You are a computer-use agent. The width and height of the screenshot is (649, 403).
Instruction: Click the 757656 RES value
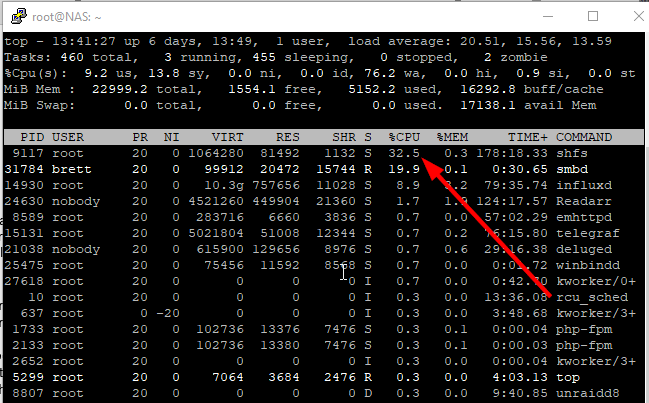276,185
